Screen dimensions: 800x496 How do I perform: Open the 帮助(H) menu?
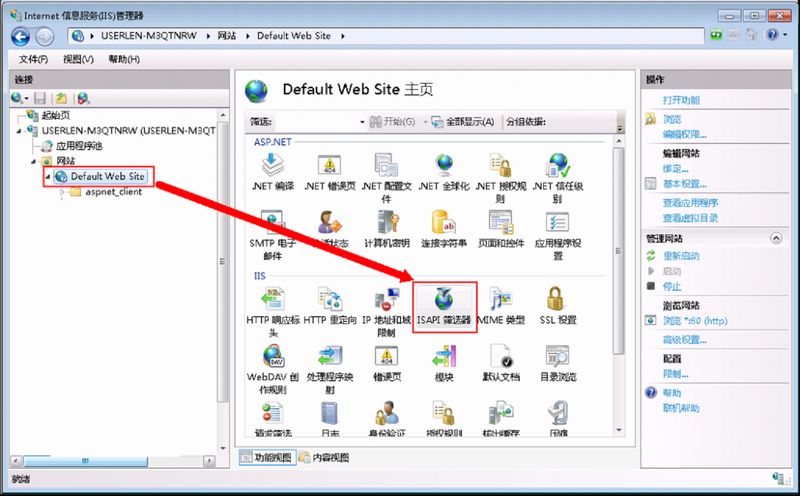point(124,59)
